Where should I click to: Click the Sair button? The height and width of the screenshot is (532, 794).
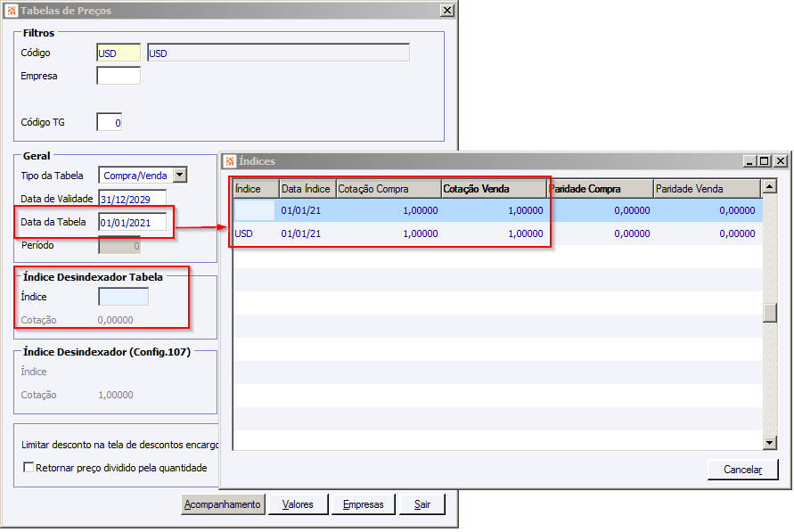(422, 504)
